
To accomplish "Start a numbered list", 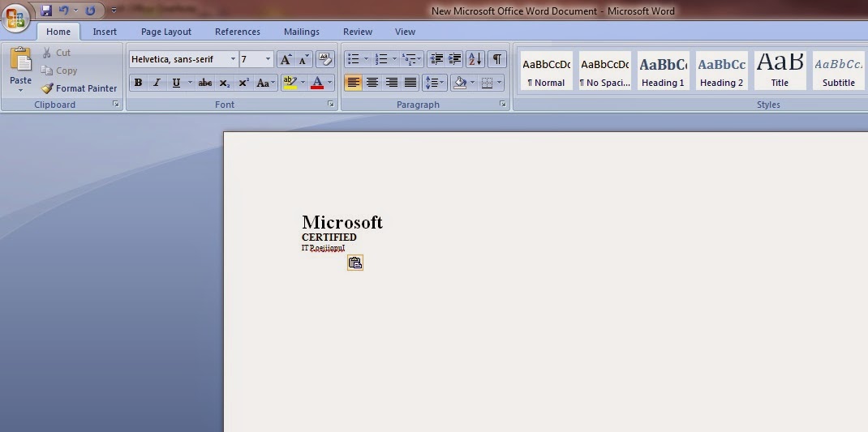I will coord(380,59).
